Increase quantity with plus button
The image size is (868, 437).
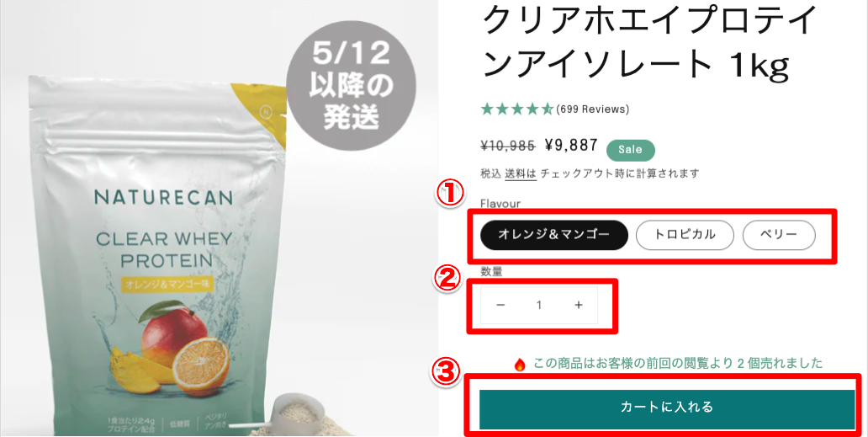point(579,305)
